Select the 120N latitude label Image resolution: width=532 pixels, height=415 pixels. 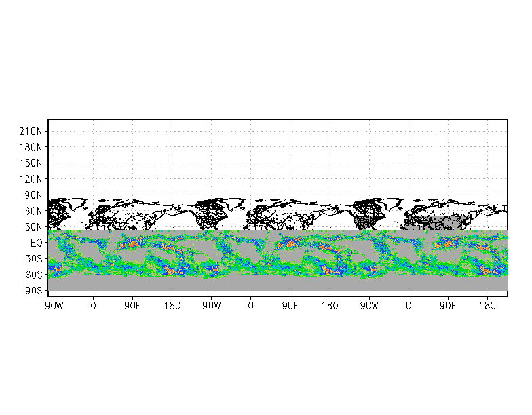tap(31, 179)
